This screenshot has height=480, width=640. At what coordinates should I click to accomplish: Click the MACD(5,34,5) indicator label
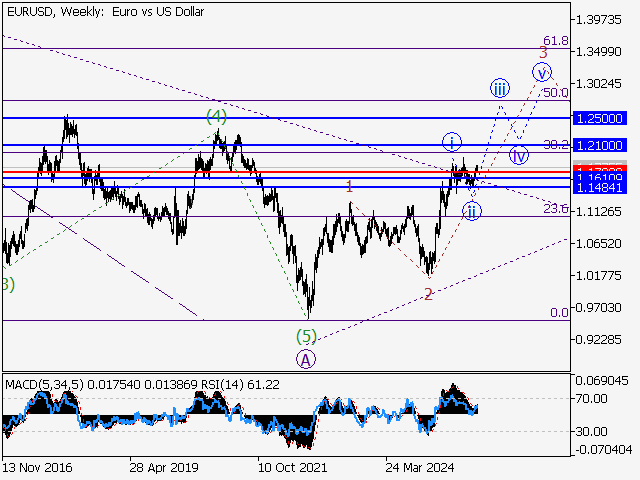40,384
